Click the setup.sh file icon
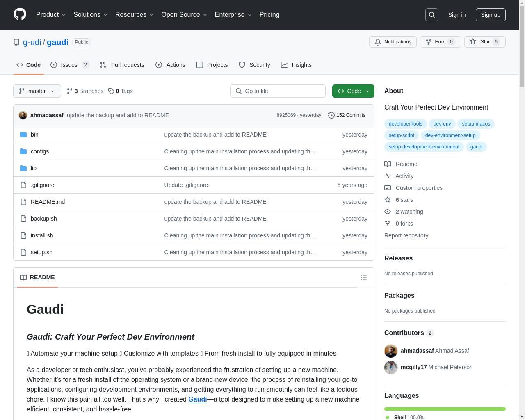The image size is (525, 420). pyautogui.click(x=23, y=252)
